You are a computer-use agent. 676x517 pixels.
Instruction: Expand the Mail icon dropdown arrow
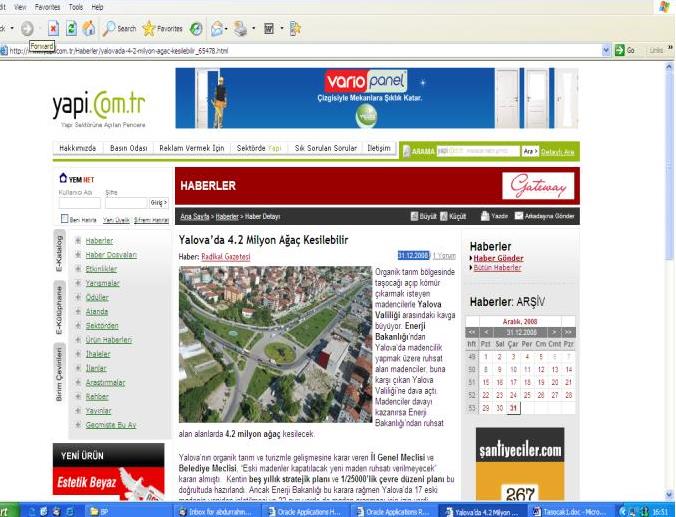(x=226, y=29)
